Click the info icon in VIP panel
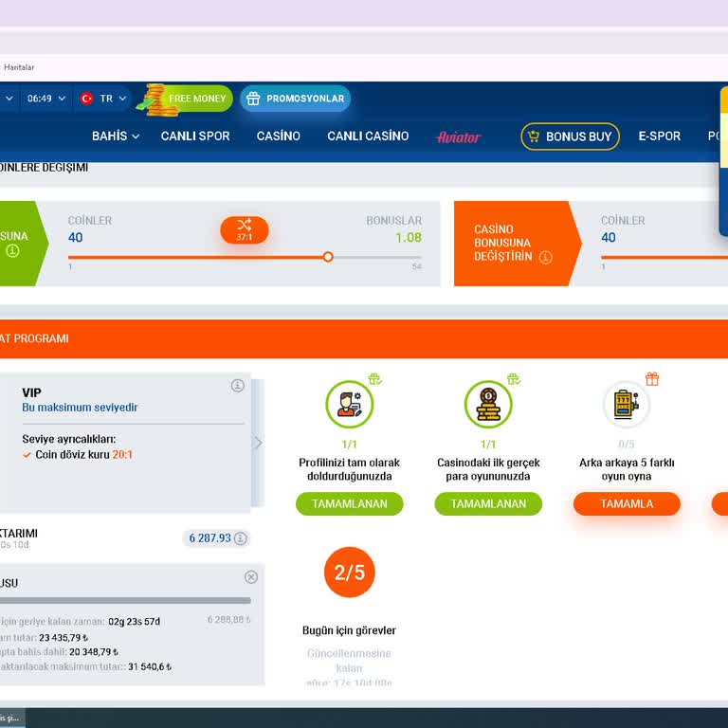 coord(238,386)
